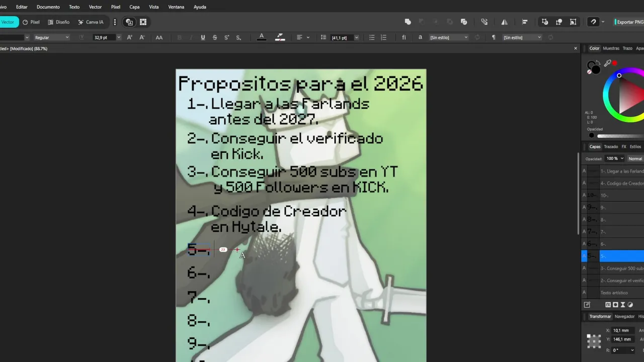Click the first insertion target icon
The image size is (644, 362).
545,22
